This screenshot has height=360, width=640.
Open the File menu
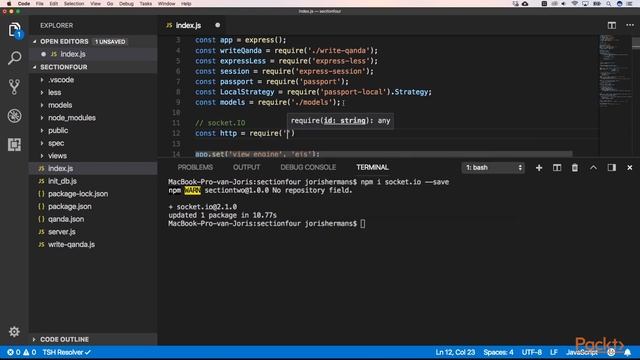tap(40, 4)
